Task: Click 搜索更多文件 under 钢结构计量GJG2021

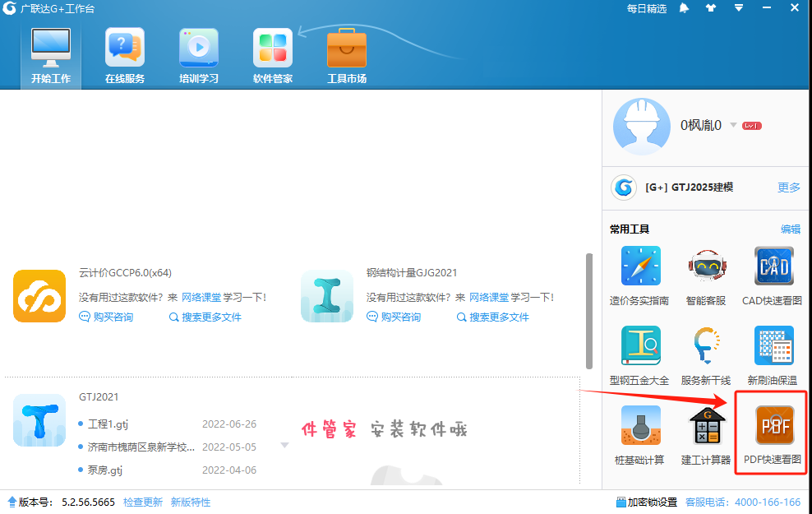Action: [x=493, y=317]
